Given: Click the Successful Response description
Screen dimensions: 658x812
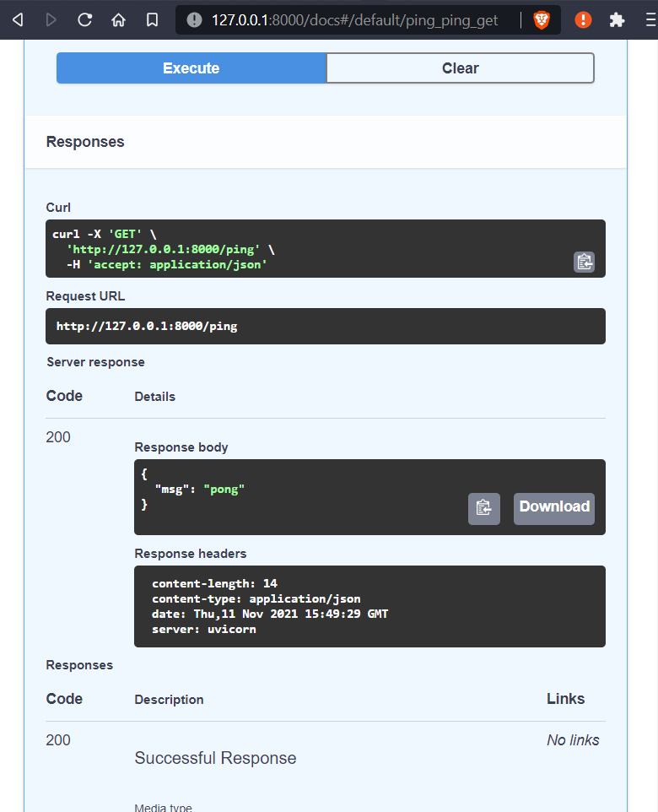Looking at the screenshot, I should pos(215,758).
